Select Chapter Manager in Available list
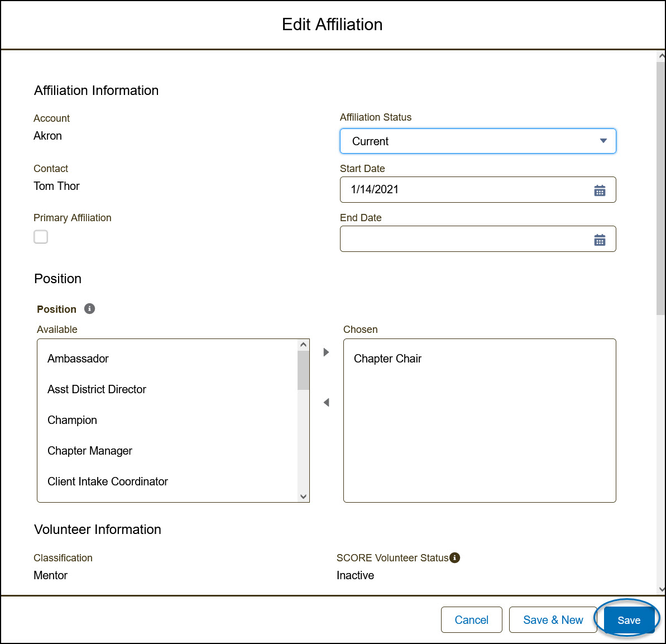 coord(90,451)
